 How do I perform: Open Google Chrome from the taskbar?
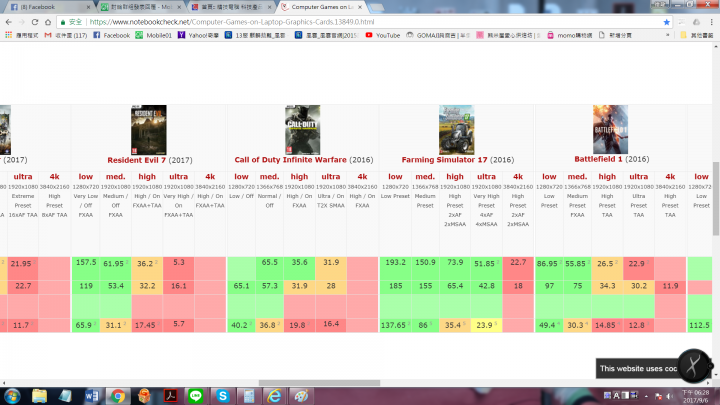tap(118, 396)
